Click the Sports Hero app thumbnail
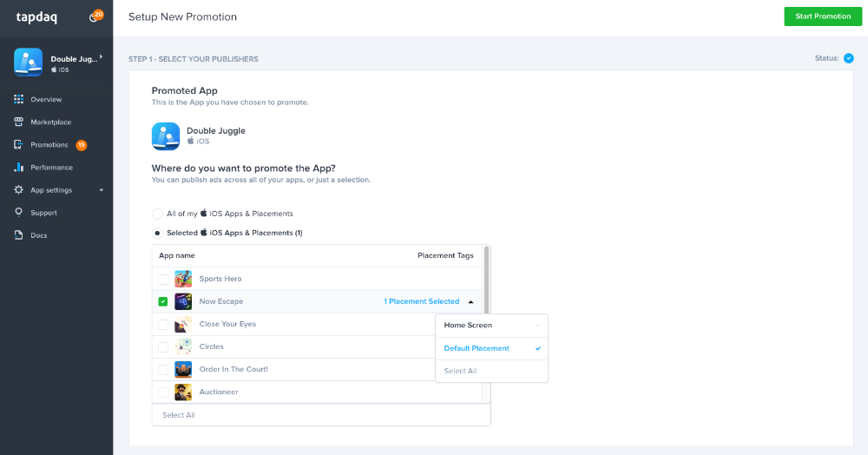The width and height of the screenshot is (868, 455). tap(183, 279)
